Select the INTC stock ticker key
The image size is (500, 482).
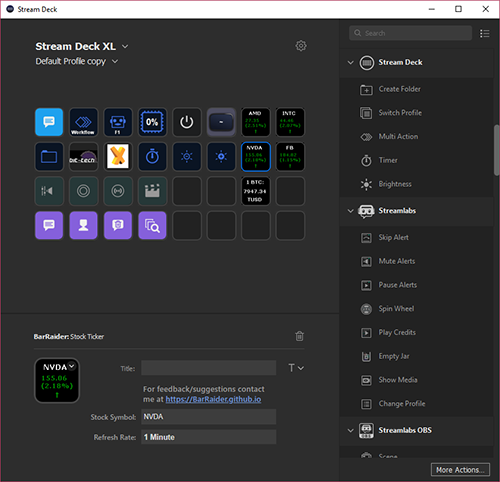[x=290, y=122]
